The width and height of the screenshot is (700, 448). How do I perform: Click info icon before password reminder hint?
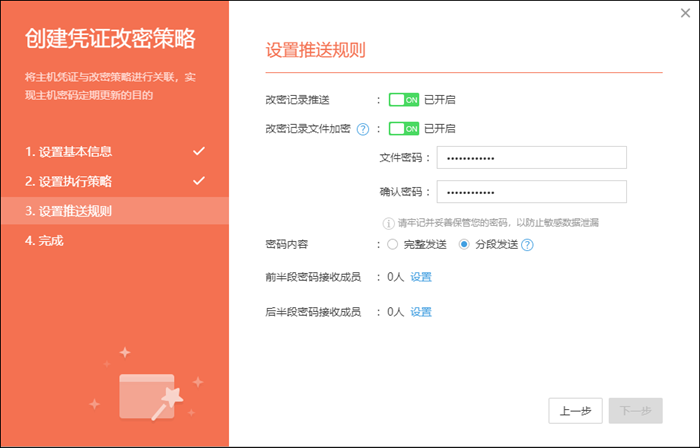point(389,221)
